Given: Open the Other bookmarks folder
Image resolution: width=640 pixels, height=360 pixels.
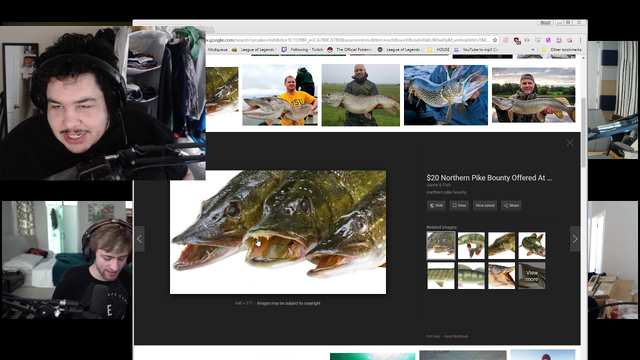Looking at the screenshot, I should tap(562, 49).
